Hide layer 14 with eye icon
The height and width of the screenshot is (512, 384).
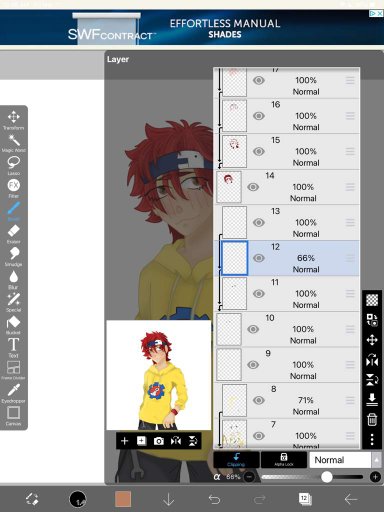(x=253, y=187)
